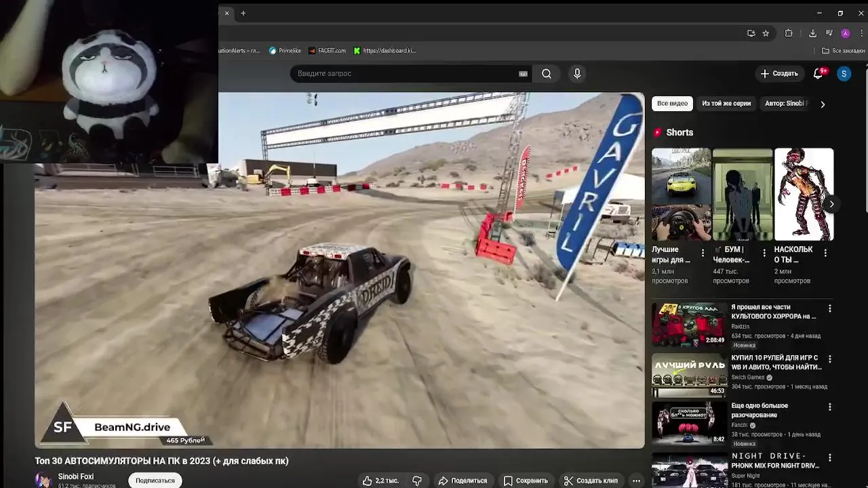Viewport: 868px width, 488px height.
Task: Save video with Сохранить button
Action: pyautogui.click(x=526, y=481)
